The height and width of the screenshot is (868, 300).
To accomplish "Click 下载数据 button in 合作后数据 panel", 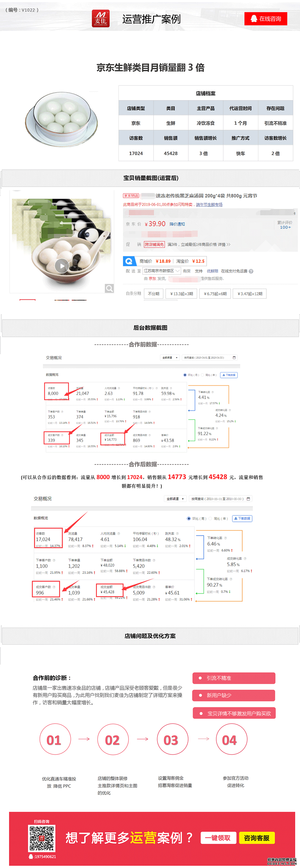I will (243, 519).
